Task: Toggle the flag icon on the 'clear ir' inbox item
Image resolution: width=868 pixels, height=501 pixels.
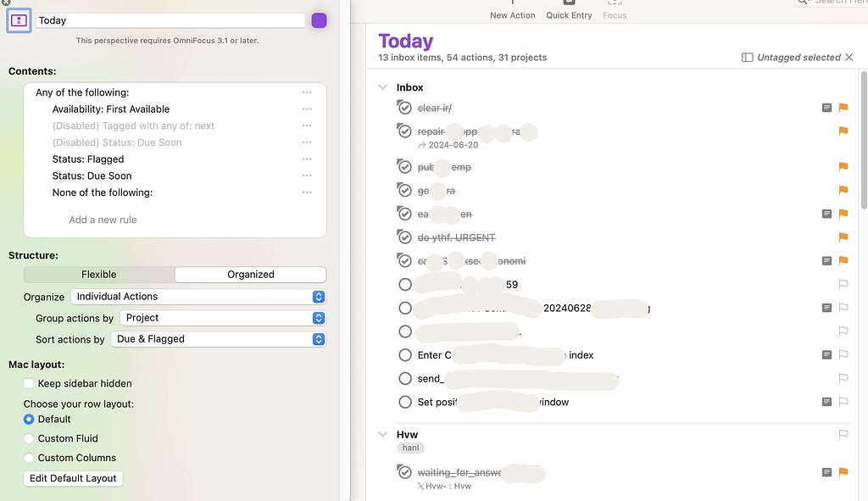Action: 843,107
